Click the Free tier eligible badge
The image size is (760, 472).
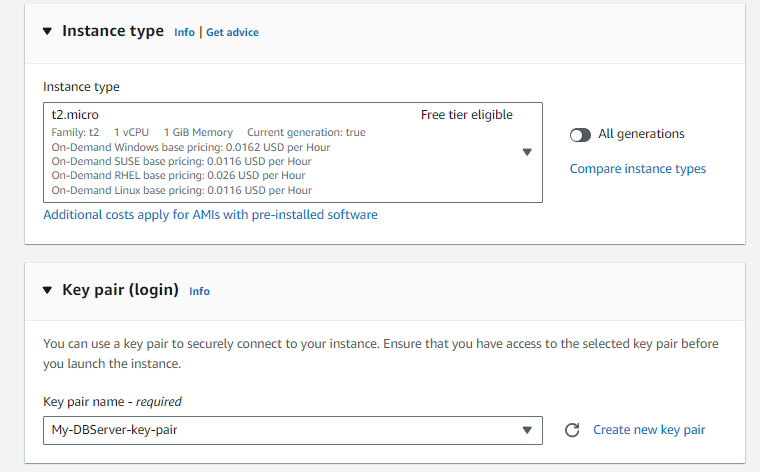(466, 115)
